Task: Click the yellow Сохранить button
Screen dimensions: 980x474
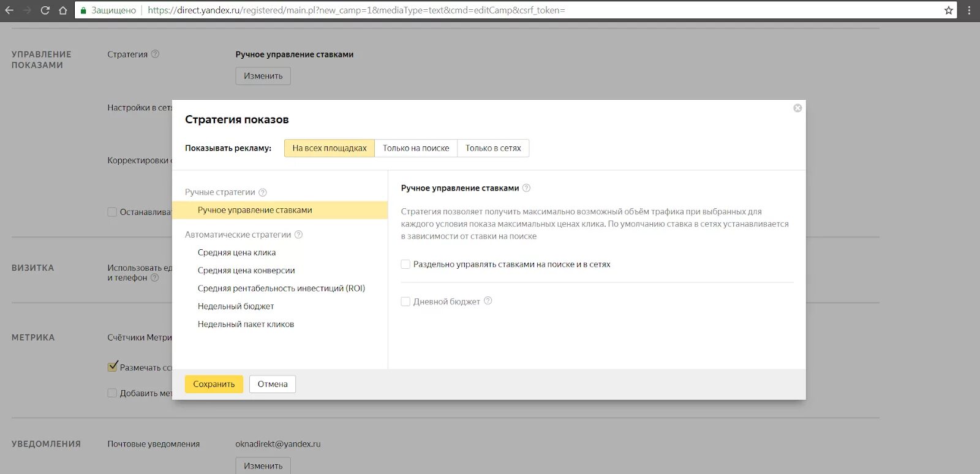Action: tap(214, 384)
